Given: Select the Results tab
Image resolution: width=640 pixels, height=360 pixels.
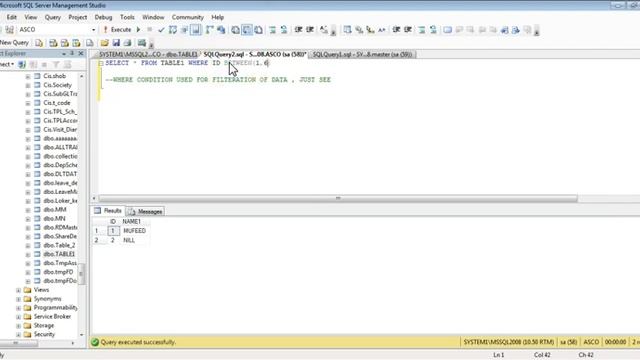Looking at the screenshot, I should (108, 211).
